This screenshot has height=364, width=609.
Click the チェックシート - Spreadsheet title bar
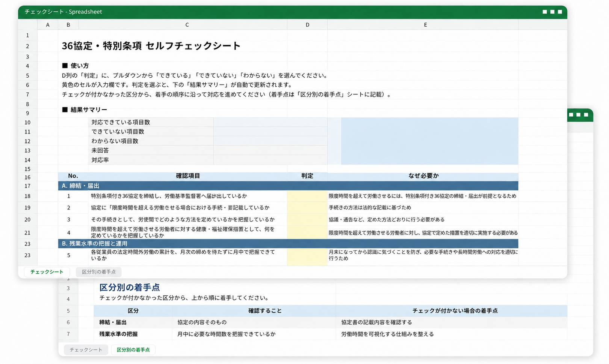click(293, 12)
